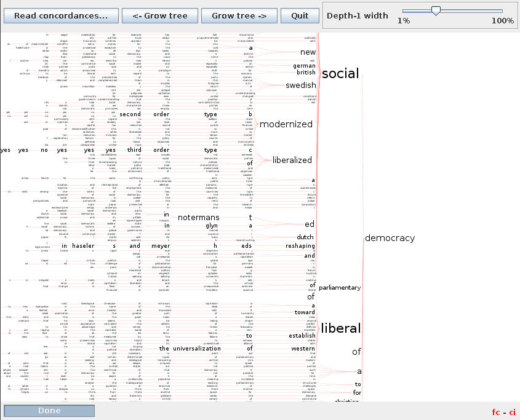The width and height of the screenshot is (520, 420).
Task: Click the 'Depth-1 width' label
Action: [x=357, y=15]
